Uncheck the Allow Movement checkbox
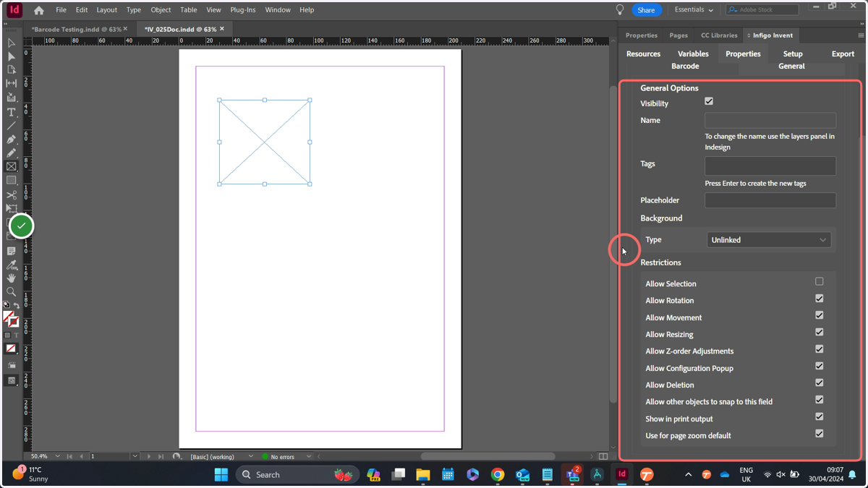This screenshot has width=868, height=488. point(820,315)
